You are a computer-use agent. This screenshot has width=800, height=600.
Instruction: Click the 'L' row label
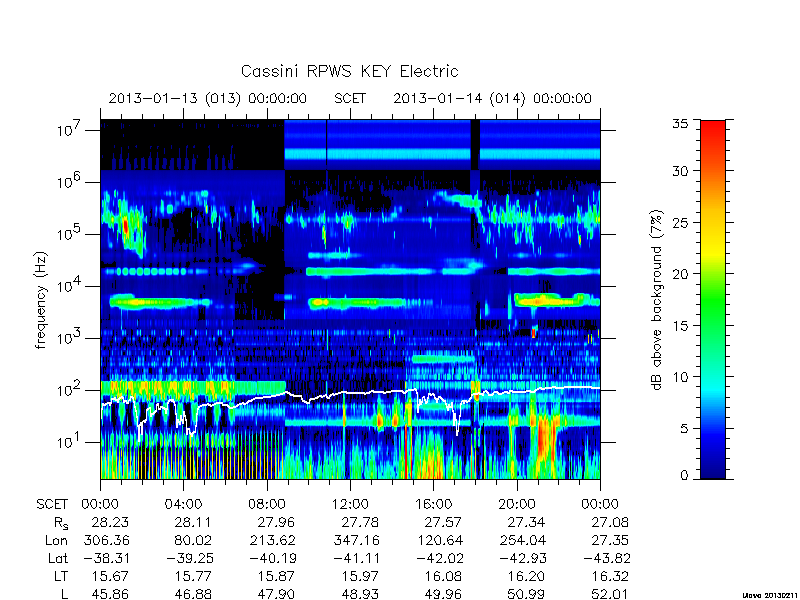point(64,594)
